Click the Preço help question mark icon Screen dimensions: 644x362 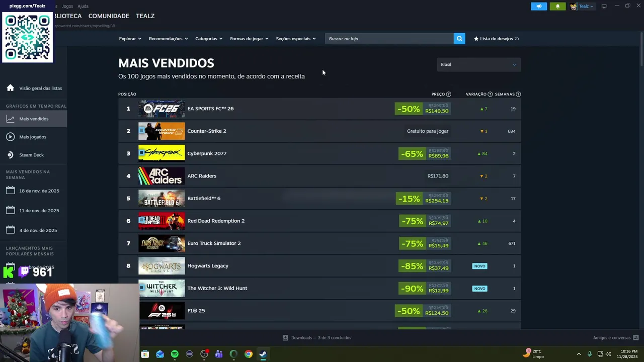pos(449,94)
